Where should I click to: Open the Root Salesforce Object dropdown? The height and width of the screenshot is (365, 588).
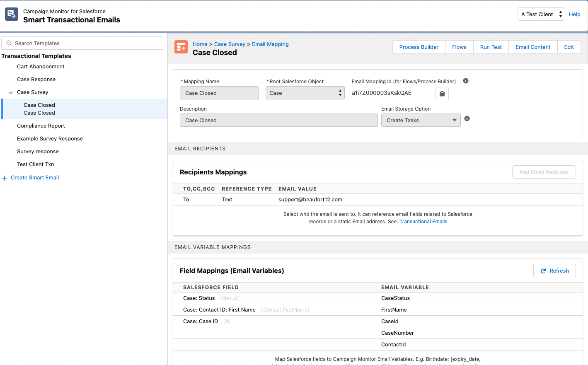pos(305,93)
